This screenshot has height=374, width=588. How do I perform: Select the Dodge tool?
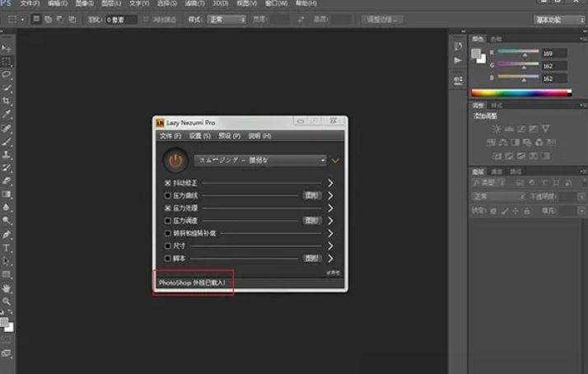click(x=7, y=220)
